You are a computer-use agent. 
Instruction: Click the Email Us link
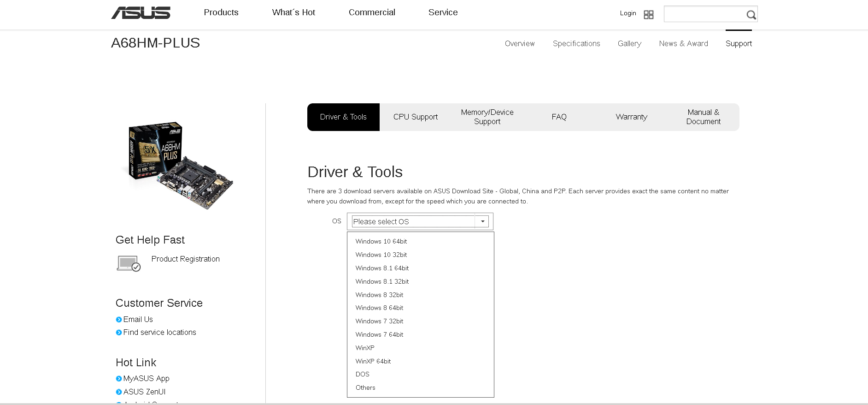(138, 320)
